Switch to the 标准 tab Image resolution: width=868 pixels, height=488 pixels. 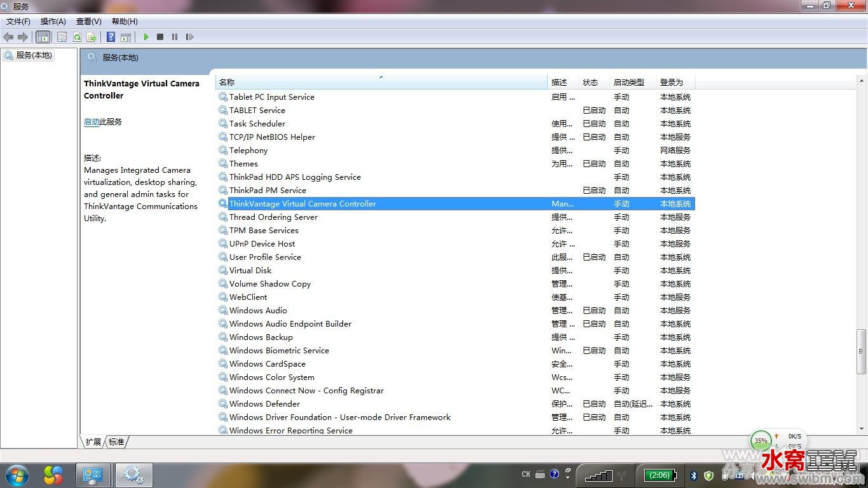click(x=116, y=442)
